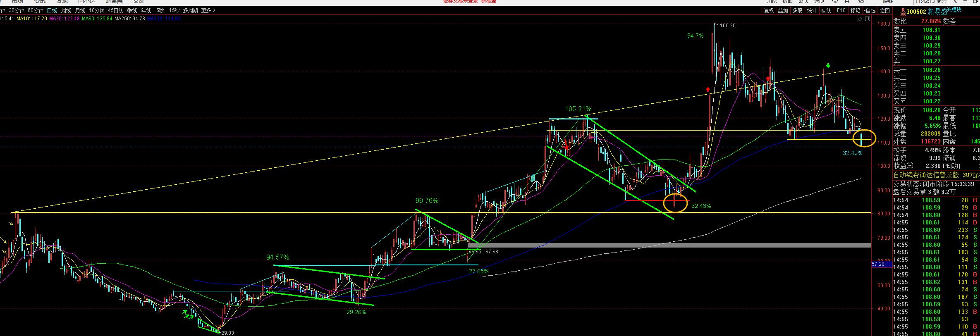980x336 pixels.
Task: Select the 年线 yearly chart tab
Action: pos(146,10)
